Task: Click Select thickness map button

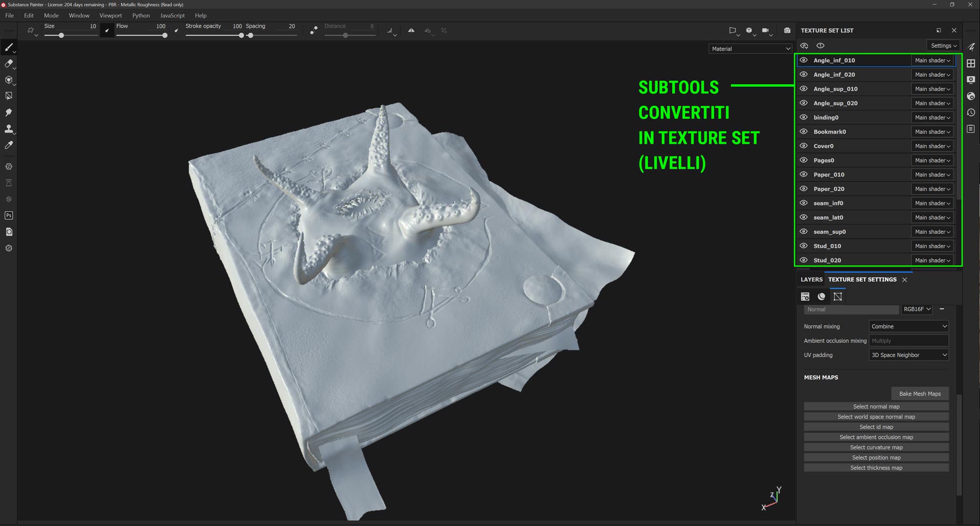Action: click(876, 468)
